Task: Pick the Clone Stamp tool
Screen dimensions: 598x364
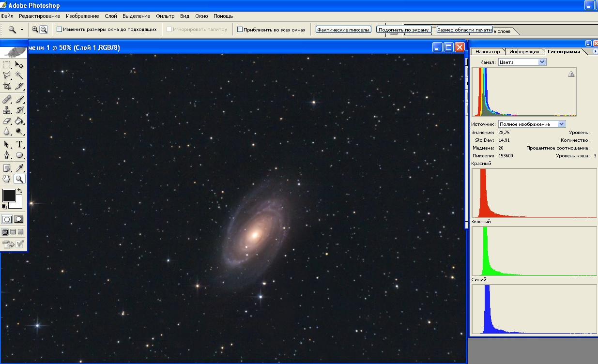Action: [7, 110]
